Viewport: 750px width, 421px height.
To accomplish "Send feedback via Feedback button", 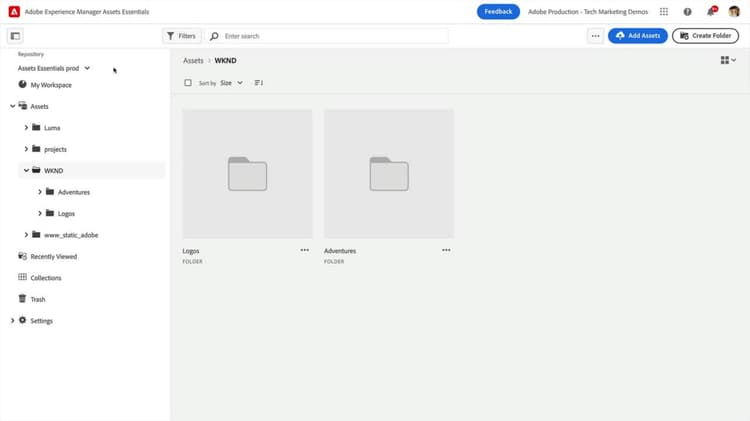I will coord(498,11).
